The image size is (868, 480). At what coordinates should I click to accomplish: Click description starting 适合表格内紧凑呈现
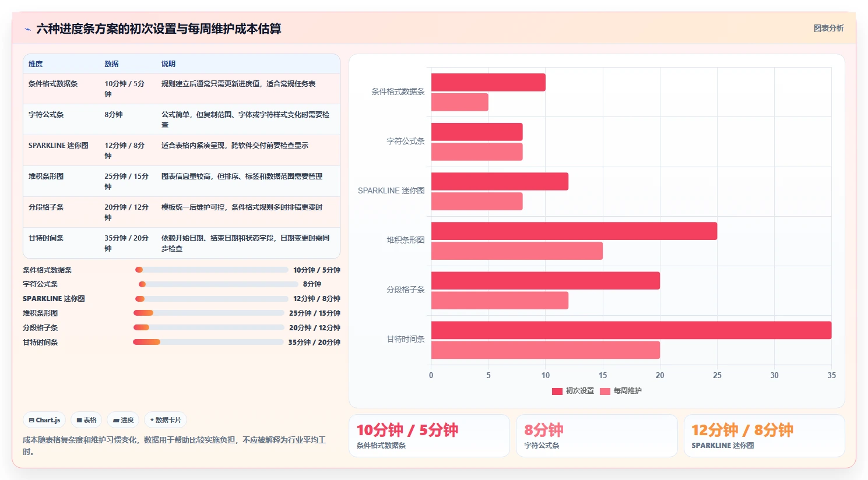235,146
